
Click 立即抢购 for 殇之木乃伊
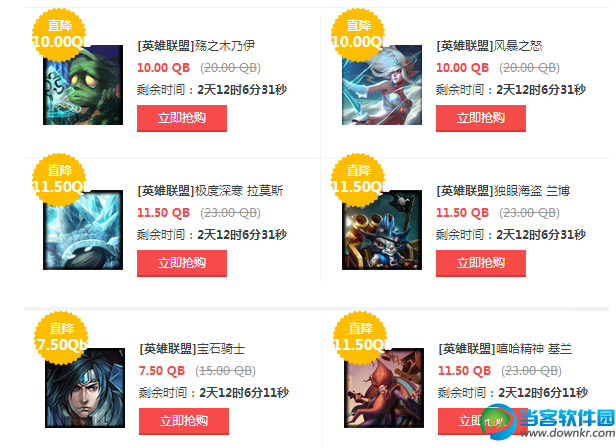click(182, 118)
